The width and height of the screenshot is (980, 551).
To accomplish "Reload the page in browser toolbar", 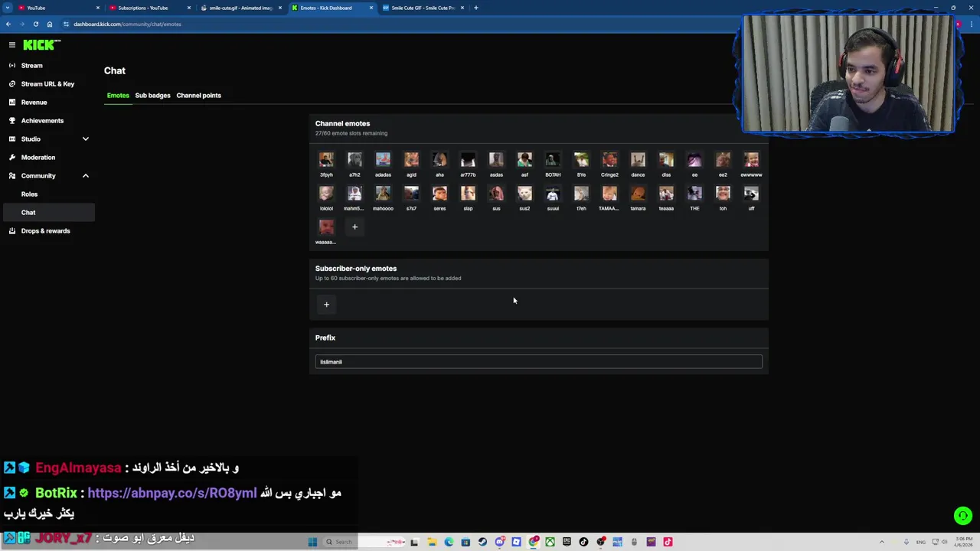I will (35, 24).
